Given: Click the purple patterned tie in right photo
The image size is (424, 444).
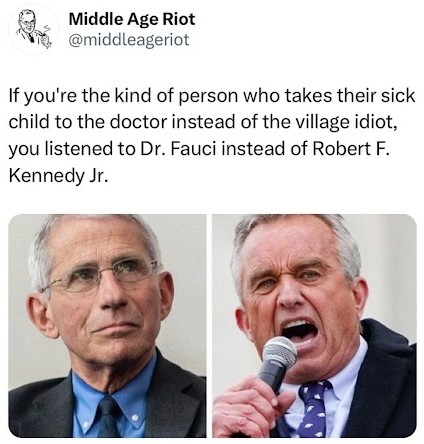Looking at the screenshot, I should tap(313, 409).
